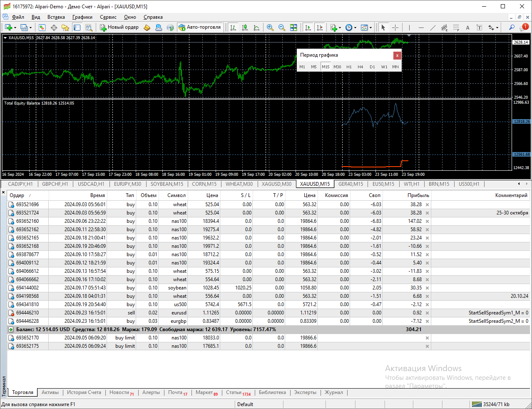The image size is (532, 409).
Task: Select H4 in the Период графика panel
Action: 360,67
